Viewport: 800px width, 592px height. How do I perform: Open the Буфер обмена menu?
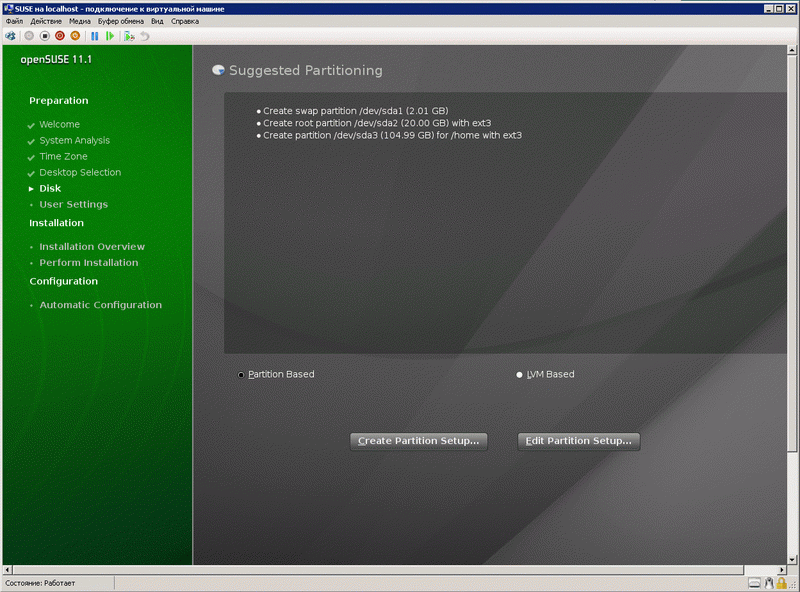click(121, 21)
